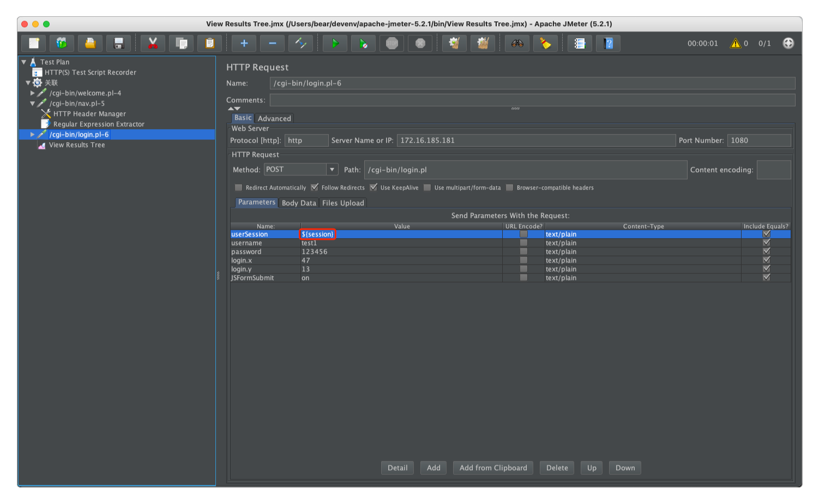
Task: Expand all tree nodes with the plus icon
Action: (244, 44)
